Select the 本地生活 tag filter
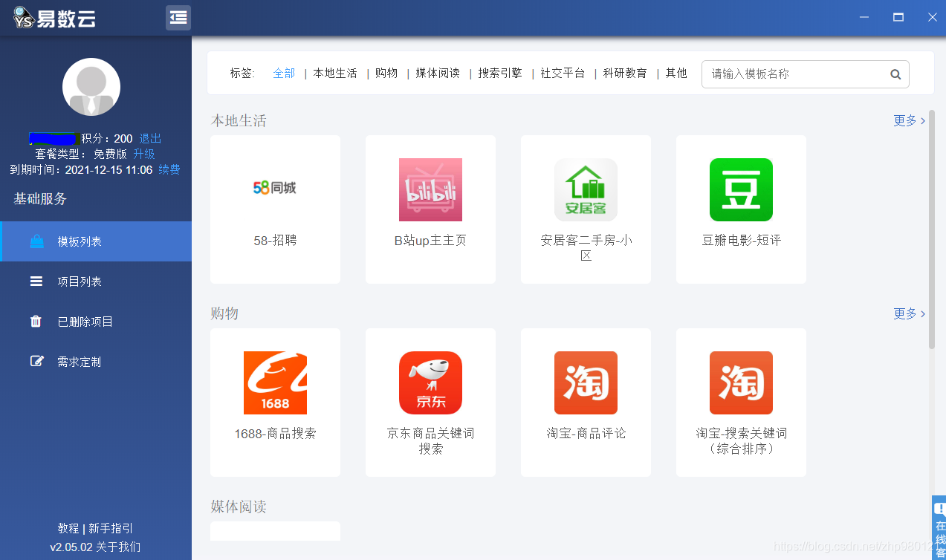The image size is (946, 560). click(335, 74)
